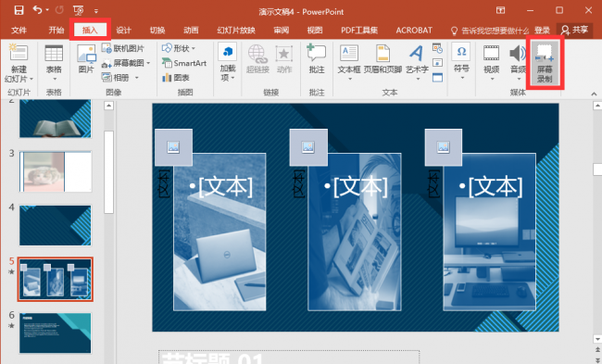The image size is (602, 364).
Task: Switch to the 切换 ribbon tab
Action: point(157,30)
